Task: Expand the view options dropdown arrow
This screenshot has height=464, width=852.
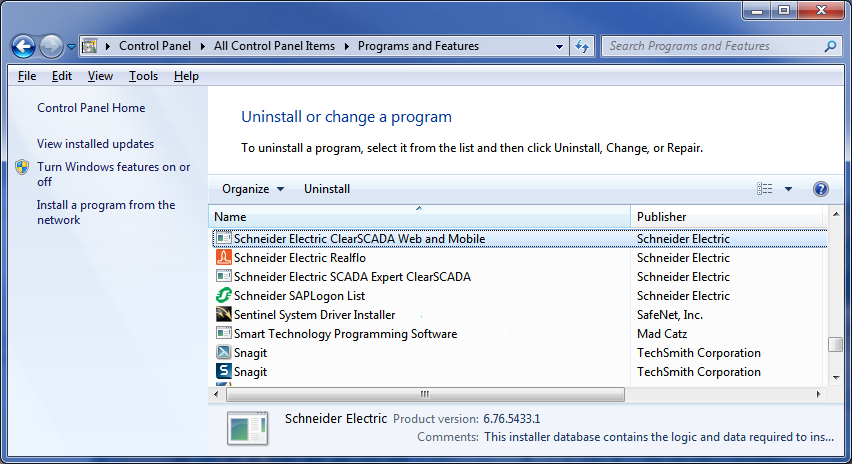Action: [x=788, y=189]
